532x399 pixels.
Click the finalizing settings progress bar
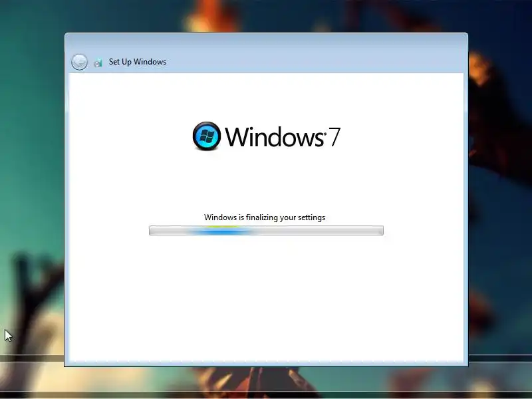pyautogui.click(x=267, y=231)
